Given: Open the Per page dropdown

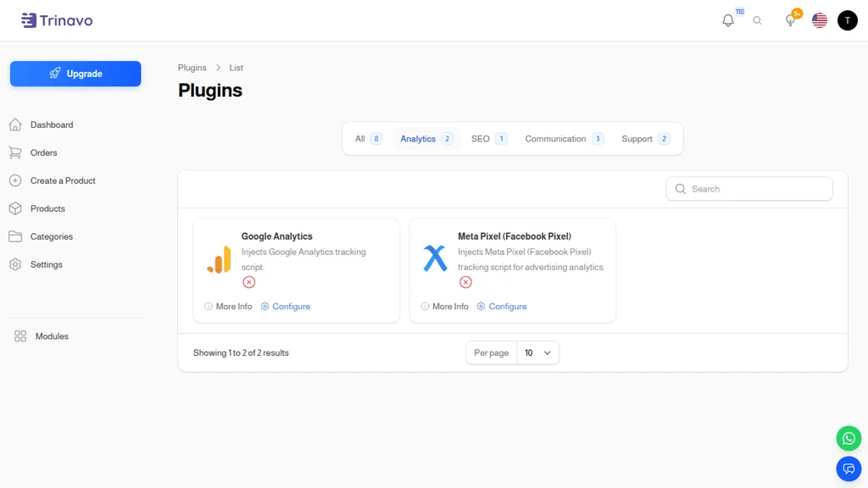Looking at the screenshot, I should [x=537, y=353].
